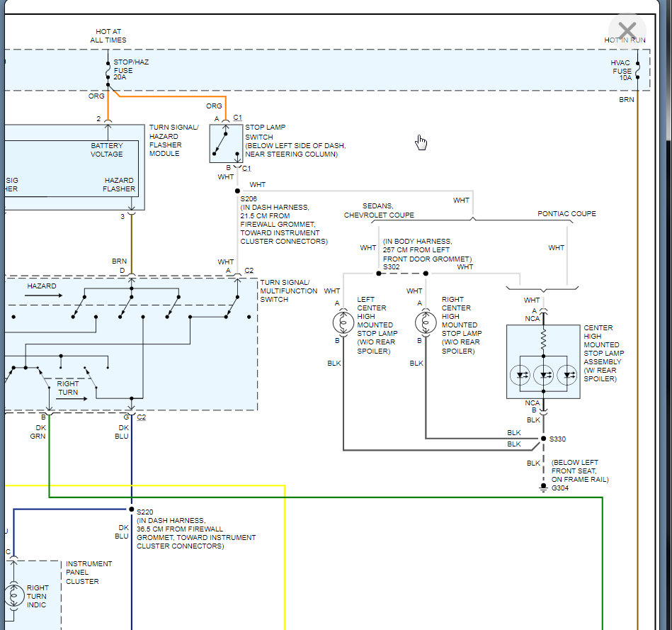The image size is (672, 630).
Task: Click the 'RIGHT TURN INDIC' label
Action: coord(38,596)
